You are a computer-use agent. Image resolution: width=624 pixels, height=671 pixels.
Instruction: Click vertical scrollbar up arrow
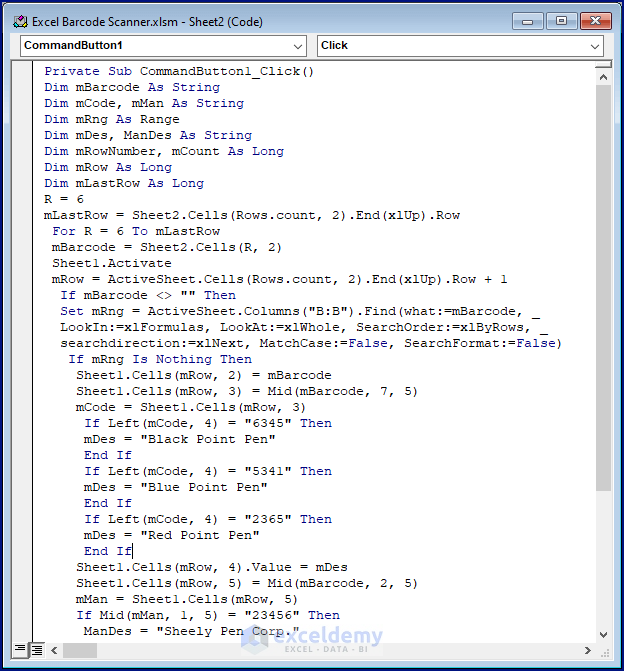click(x=603, y=77)
